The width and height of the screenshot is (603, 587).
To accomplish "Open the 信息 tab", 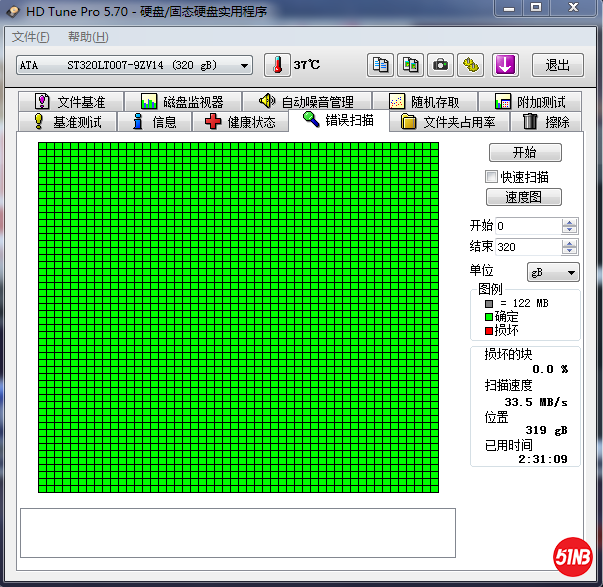I will (154, 122).
